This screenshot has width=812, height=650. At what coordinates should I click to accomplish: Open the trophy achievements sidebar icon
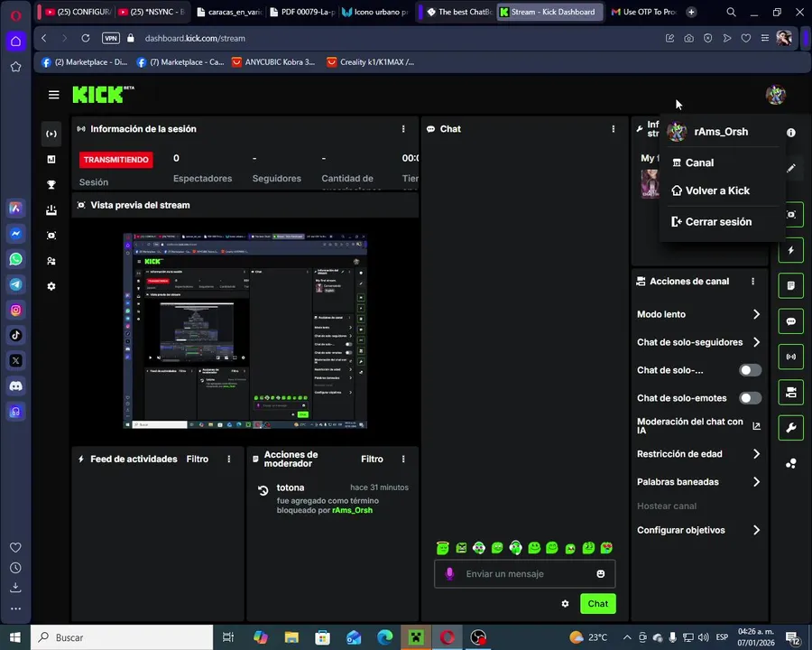pyautogui.click(x=51, y=184)
